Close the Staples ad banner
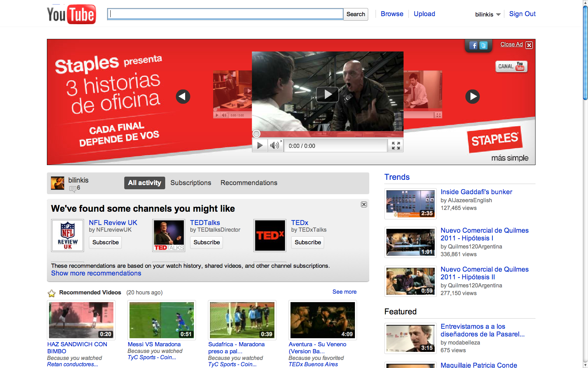 point(529,45)
